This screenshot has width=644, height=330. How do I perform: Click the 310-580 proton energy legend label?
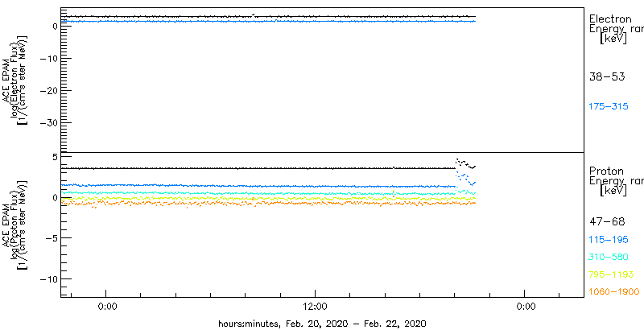pos(609,257)
